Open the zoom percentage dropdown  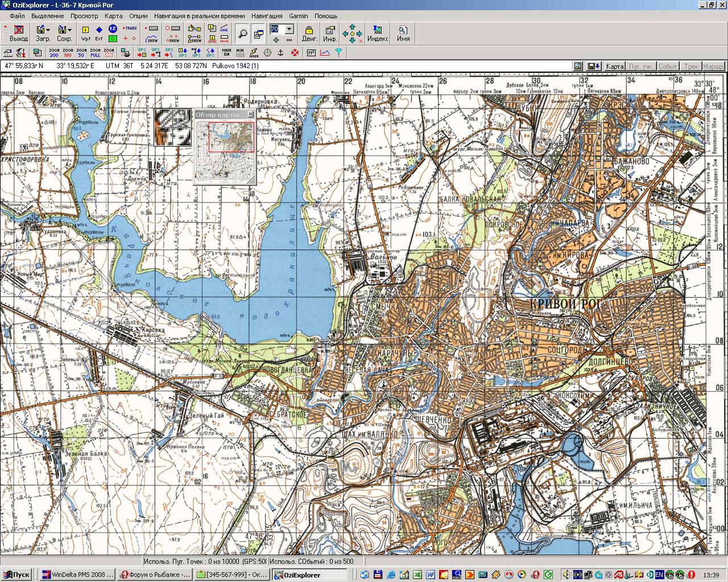[x=289, y=29]
